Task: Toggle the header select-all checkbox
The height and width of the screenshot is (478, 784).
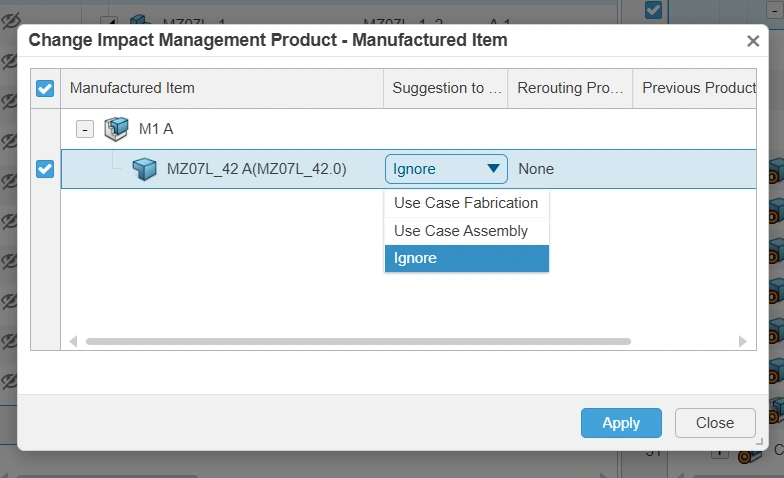Action: tap(45, 89)
